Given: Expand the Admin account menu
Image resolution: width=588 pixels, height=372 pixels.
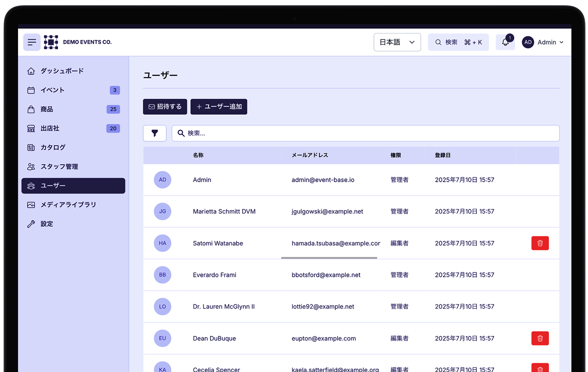Looking at the screenshot, I should [543, 42].
